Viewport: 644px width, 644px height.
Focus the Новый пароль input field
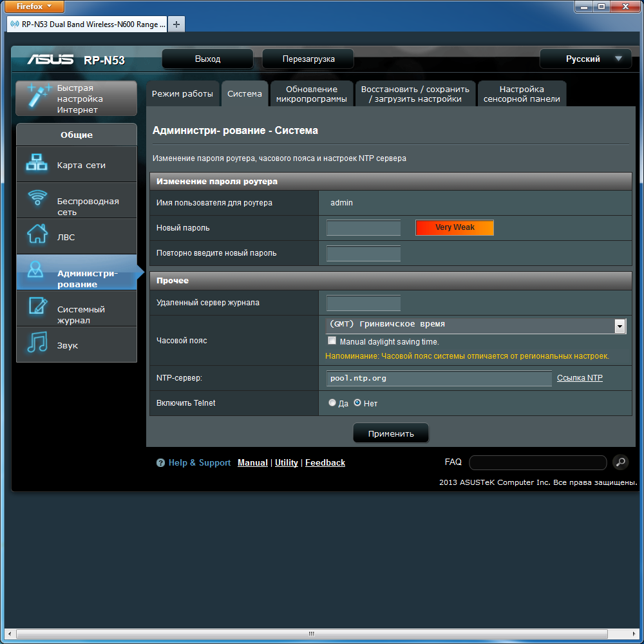pos(363,227)
